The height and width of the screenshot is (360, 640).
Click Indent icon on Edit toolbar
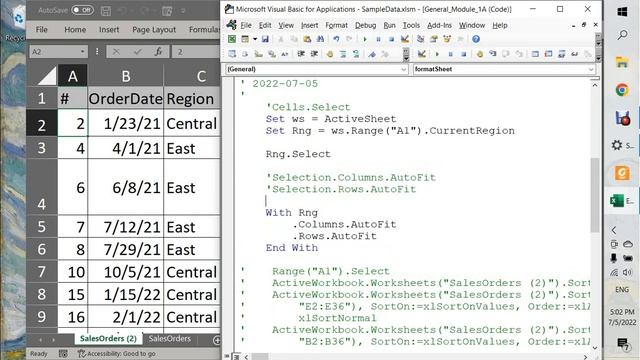tap(301, 54)
